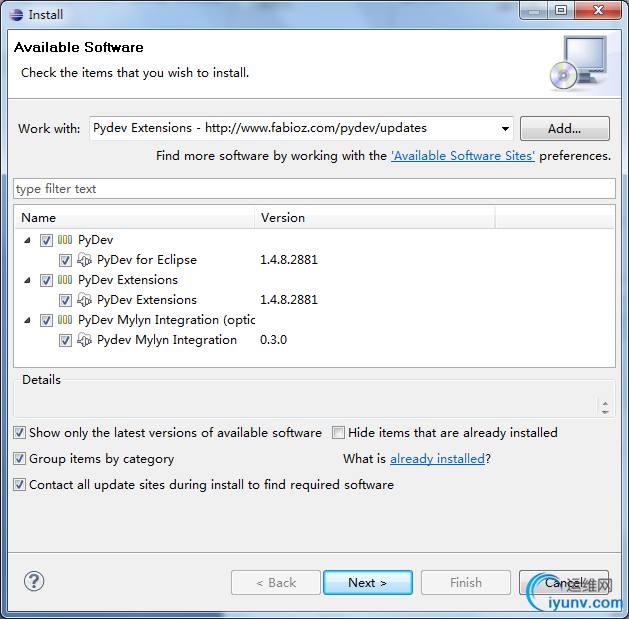Collapse the PyDev category tree node
This screenshot has height=619, width=629.
pos(27,240)
